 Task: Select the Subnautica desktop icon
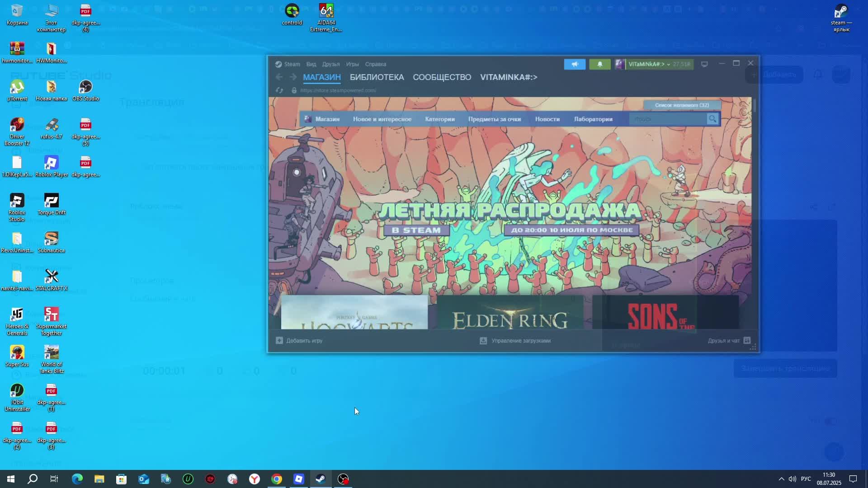point(51,242)
